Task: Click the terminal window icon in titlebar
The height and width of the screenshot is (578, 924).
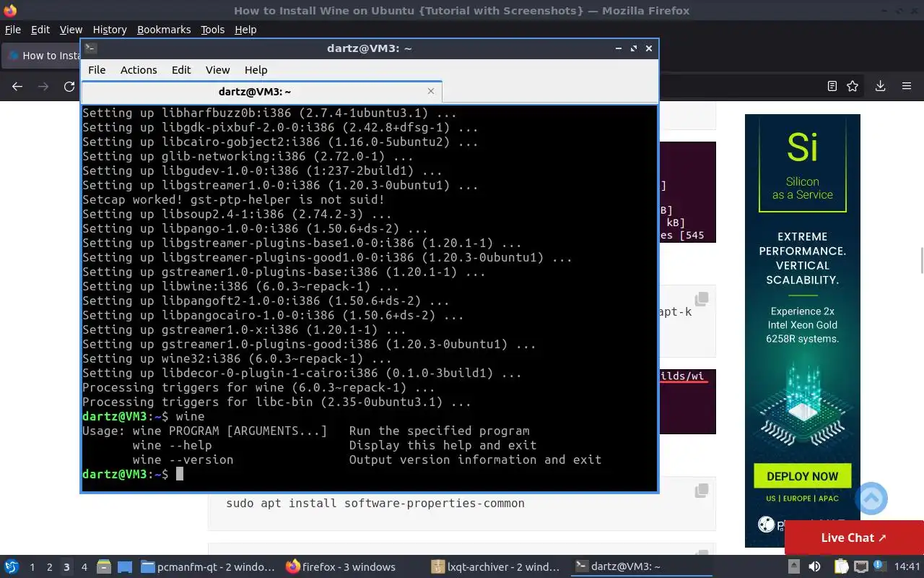Action: point(90,48)
